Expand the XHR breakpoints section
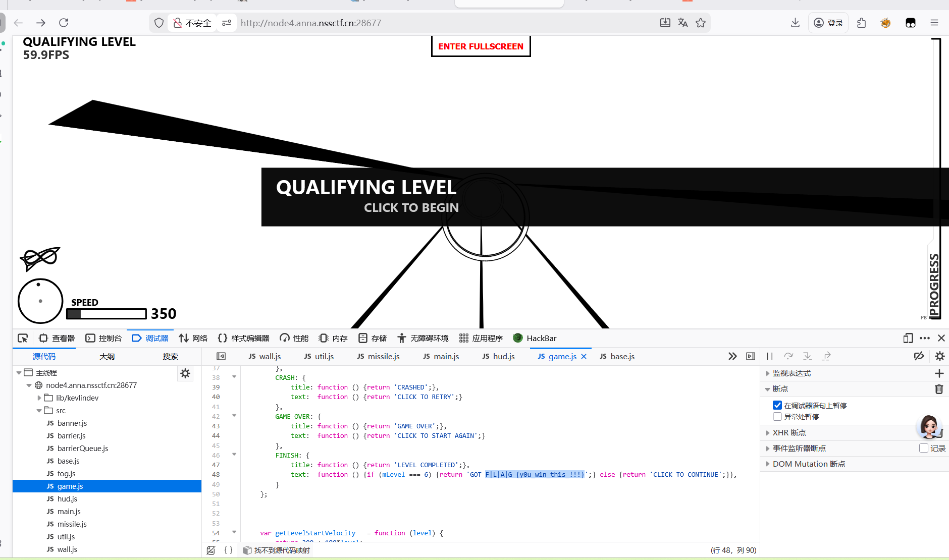Screen dimensions: 949x560 click(768, 433)
